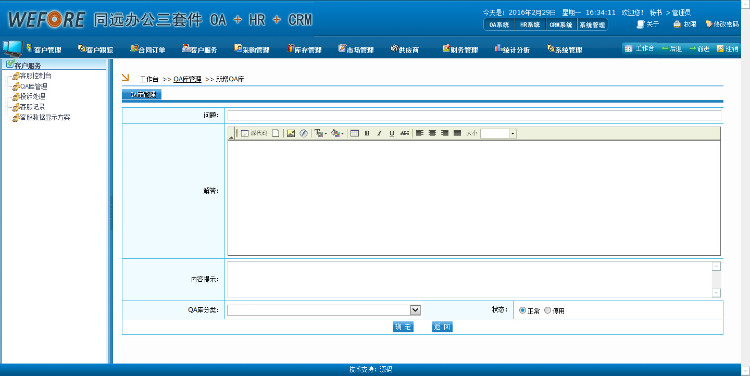Open the 财务管理 menu
Viewport: 750px width, 376px height.
click(x=460, y=49)
